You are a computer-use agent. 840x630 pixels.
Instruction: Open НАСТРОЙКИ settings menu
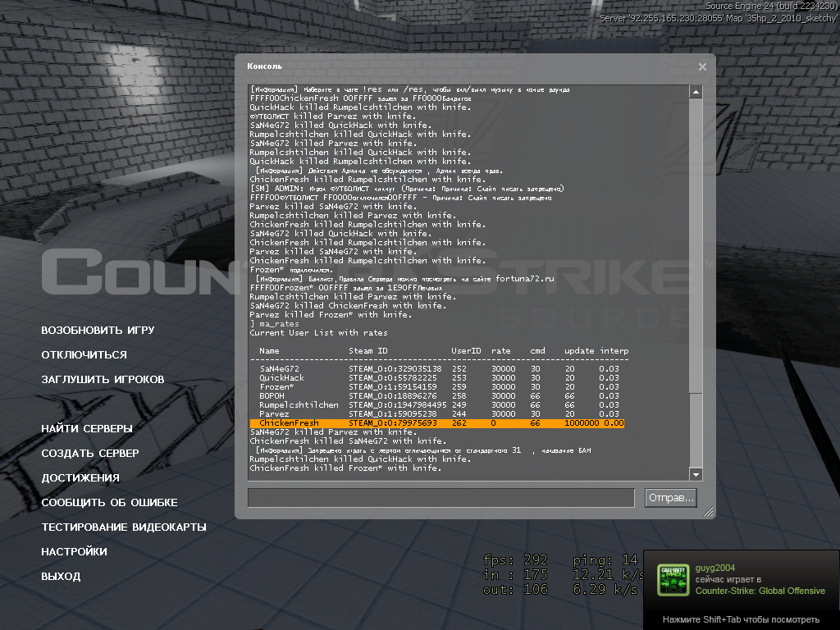tap(74, 552)
